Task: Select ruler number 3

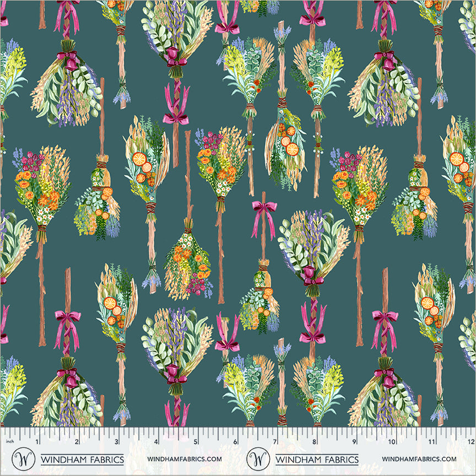Action: (x=116, y=441)
